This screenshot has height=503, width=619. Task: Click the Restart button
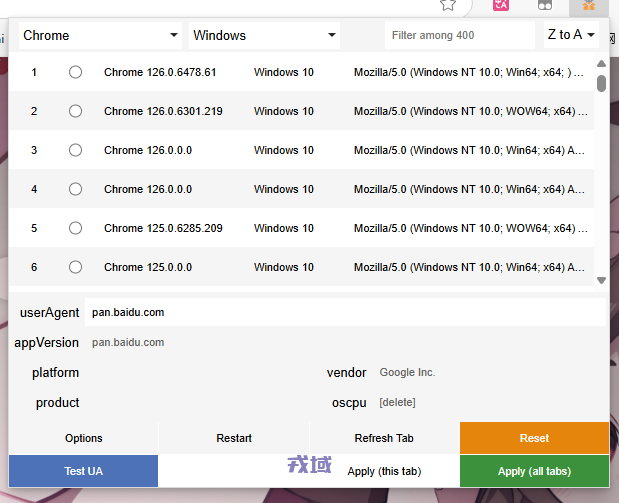click(234, 438)
